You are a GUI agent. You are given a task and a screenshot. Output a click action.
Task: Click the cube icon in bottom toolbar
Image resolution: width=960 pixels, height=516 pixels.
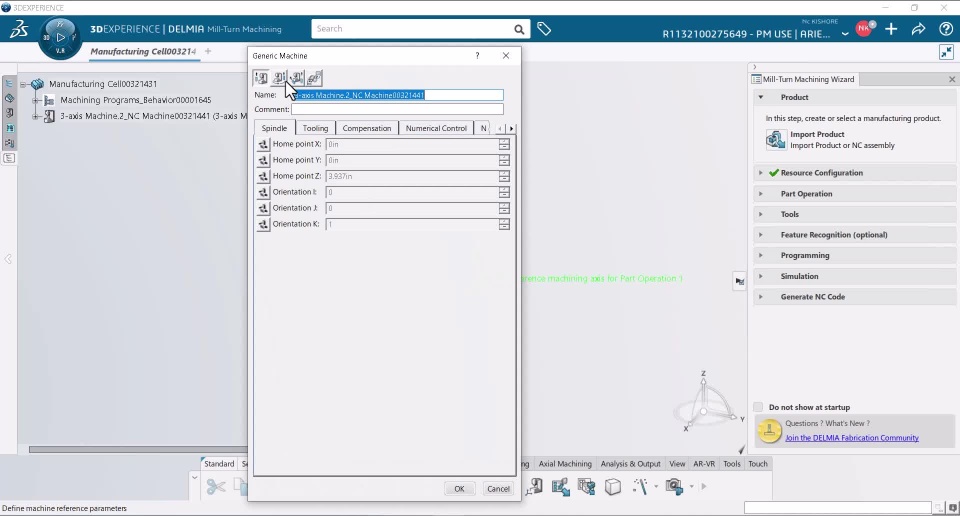[613, 487]
